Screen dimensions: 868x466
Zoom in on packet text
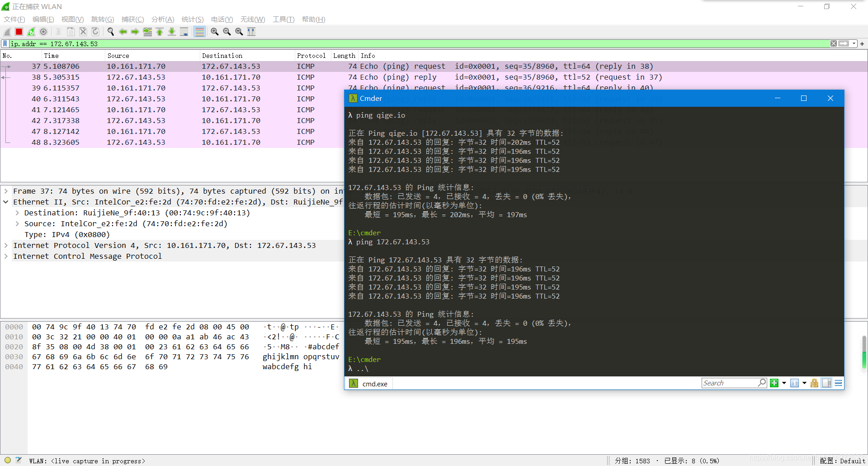(215, 32)
